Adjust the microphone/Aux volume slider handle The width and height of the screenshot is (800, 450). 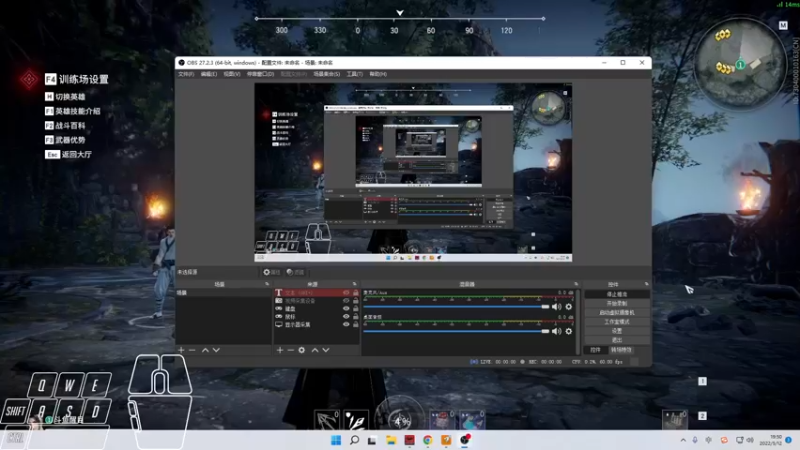point(545,307)
